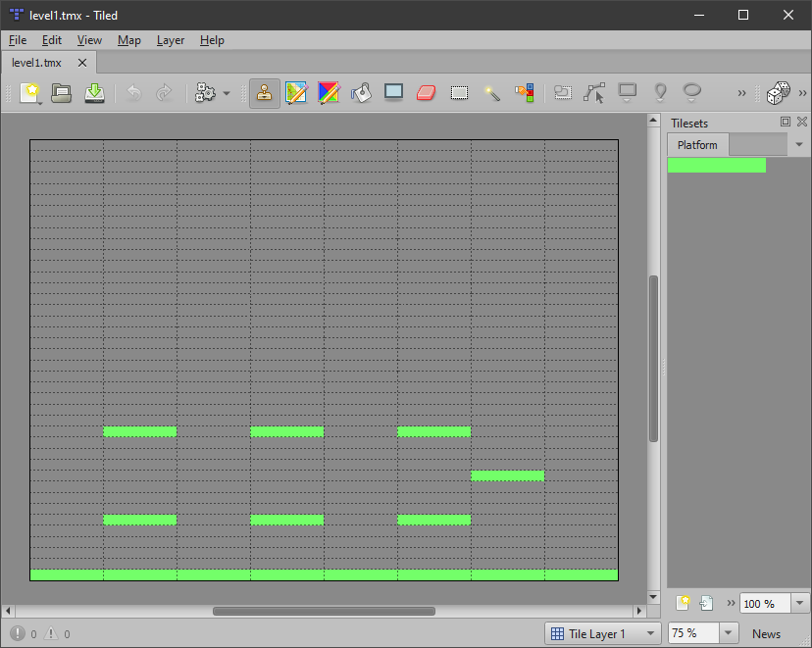
Task: Undo the last action
Action: (x=134, y=93)
